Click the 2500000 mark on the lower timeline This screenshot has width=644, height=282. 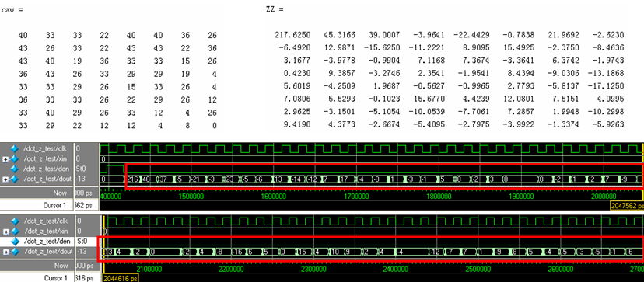(478, 270)
